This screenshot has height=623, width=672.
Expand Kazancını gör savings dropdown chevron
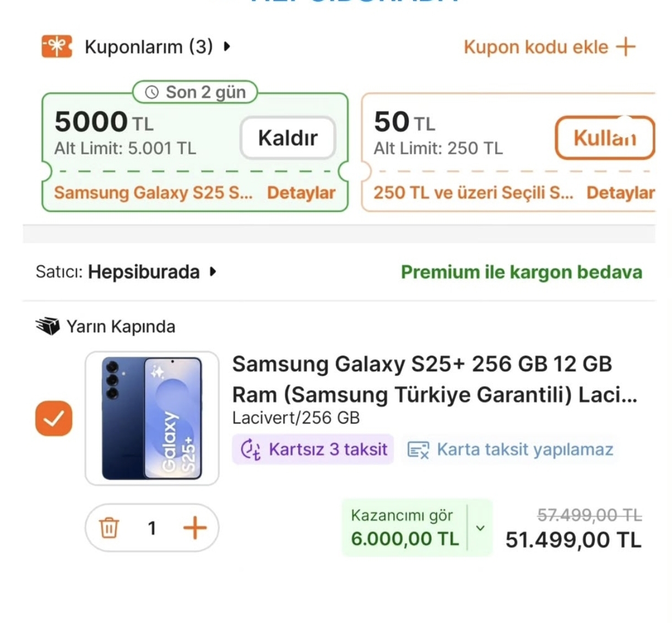click(x=480, y=528)
